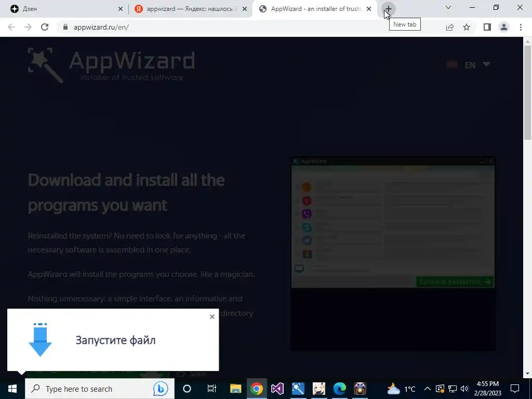The height and width of the screenshot is (399, 532).
Task: Open File Explorer from taskbar
Action: [235, 389]
